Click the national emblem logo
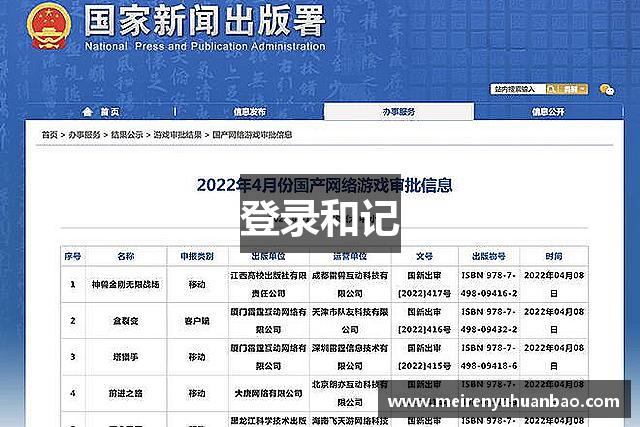640x427 pixels. tap(49, 27)
